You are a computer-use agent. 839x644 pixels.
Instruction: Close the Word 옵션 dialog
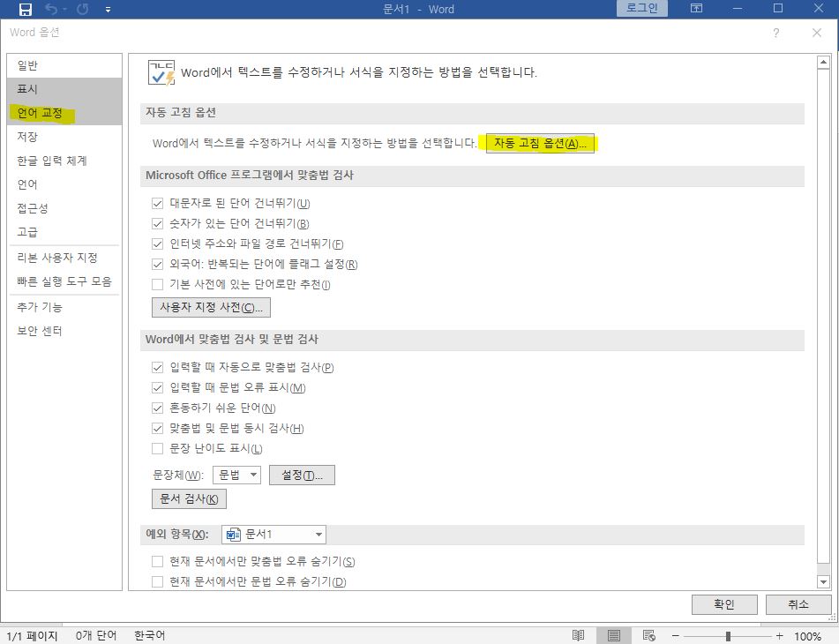817,33
